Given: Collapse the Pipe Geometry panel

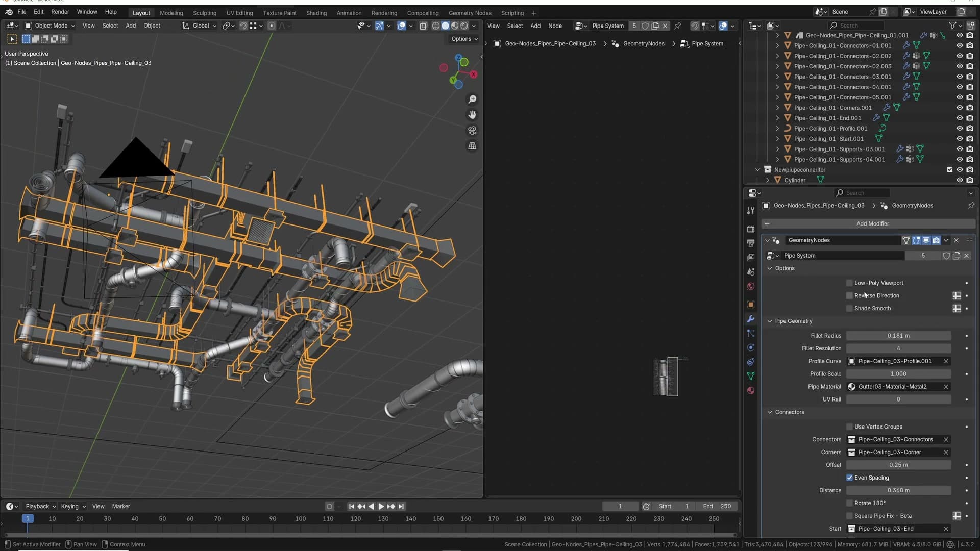Looking at the screenshot, I should (x=770, y=321).
